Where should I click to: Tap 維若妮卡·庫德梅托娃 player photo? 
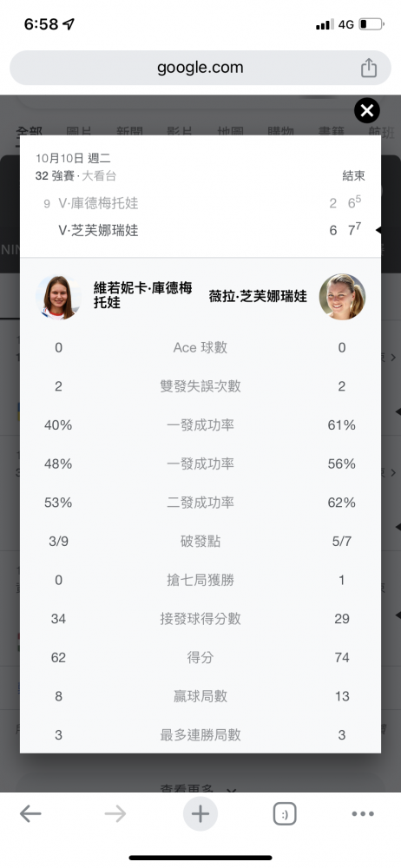click(x=58, y=297)
